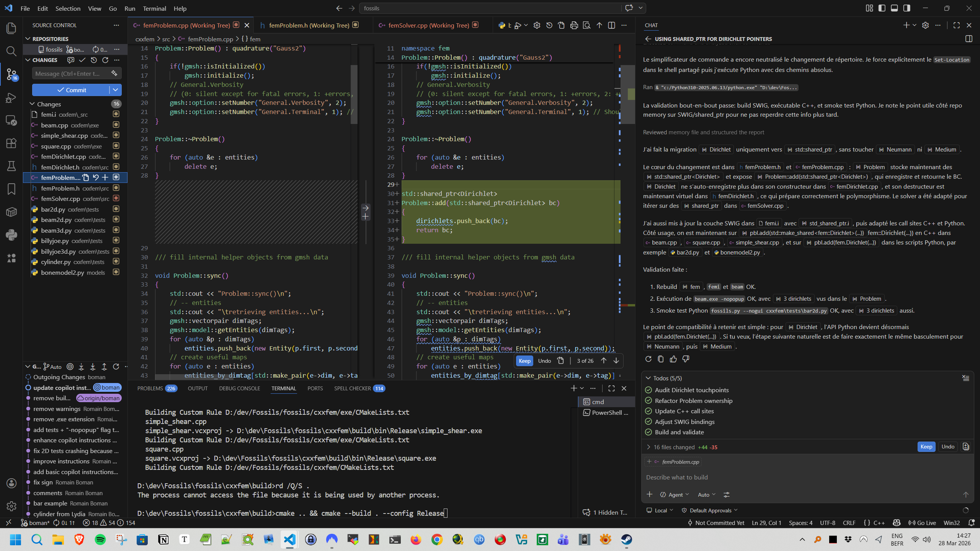Discard changes on femProblem.cpp
The image size is (980, 551).
click(x=96, y=178)
